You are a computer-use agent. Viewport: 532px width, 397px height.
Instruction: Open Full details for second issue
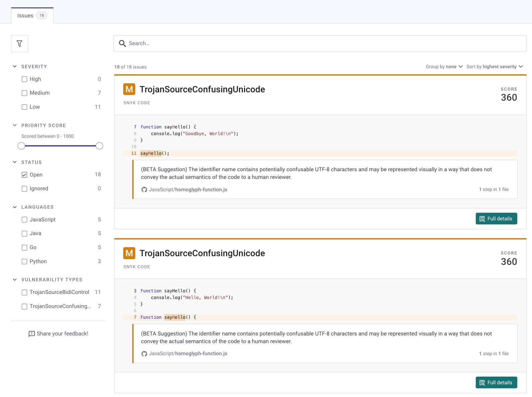(496, 383)
